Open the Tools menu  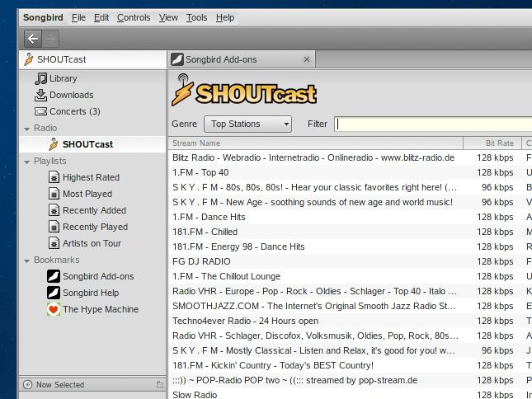(x=197, y=17)
